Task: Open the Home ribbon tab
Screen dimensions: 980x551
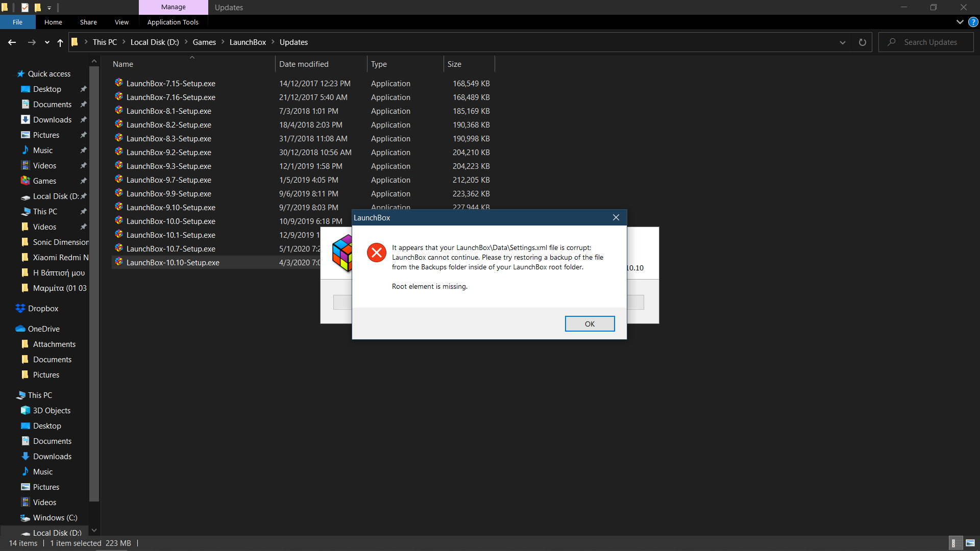Action: (x=53, y=22)
